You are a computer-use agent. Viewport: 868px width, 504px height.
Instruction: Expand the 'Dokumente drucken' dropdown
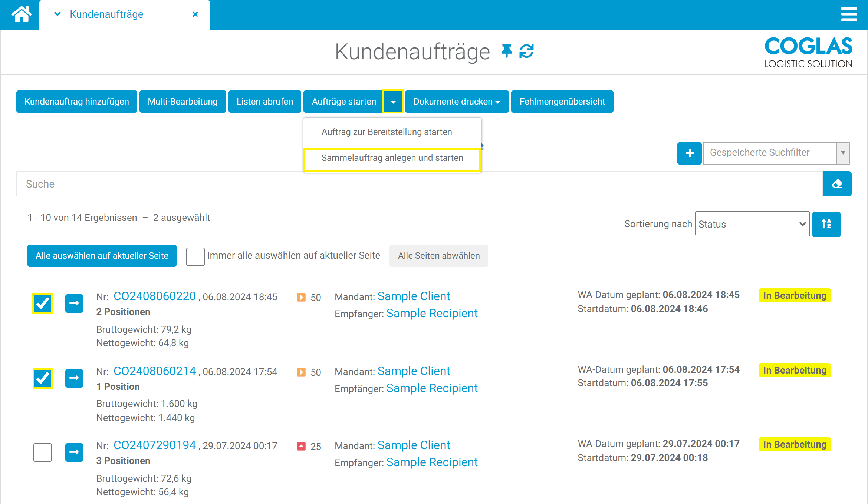[x=457, y=102]
